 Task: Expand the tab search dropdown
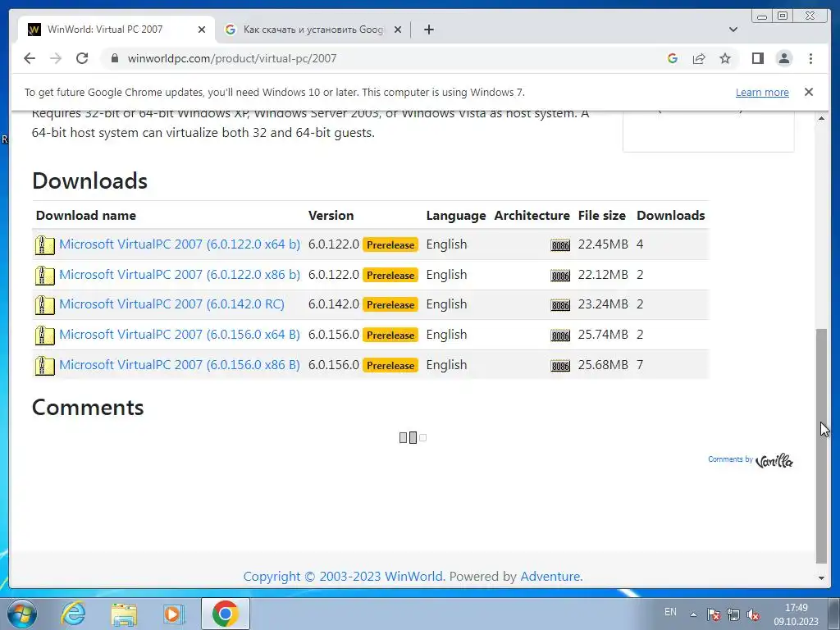pos(733,30)
